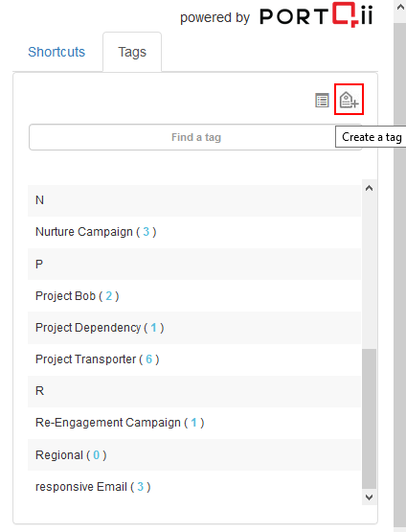Click the Find a tag search field
Viewport: 406px width, 532px height.
click(196, 137)
